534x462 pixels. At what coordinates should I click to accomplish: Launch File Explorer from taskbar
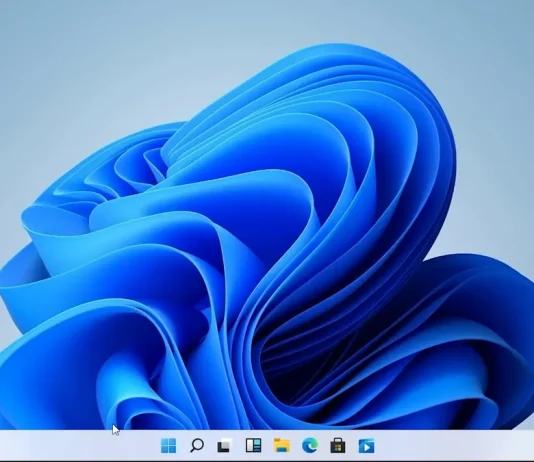(282, 445)
